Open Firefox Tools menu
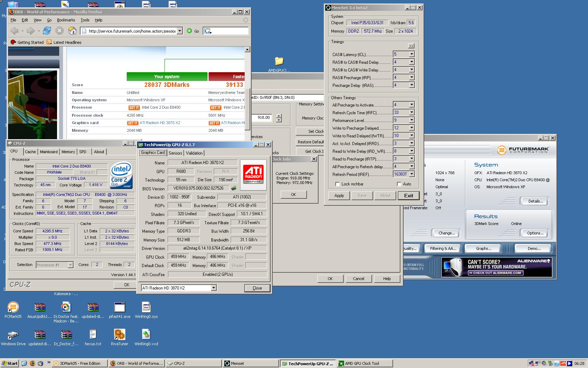The width and height of the screenshot is (588, 368). [x=85, y=20]
